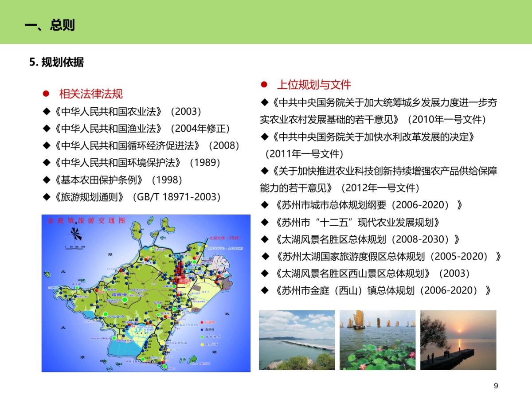Viewport: 532px width, 399px height.
Task: Click the compass rose icon on the map
Action: click(x=75, y=234)
